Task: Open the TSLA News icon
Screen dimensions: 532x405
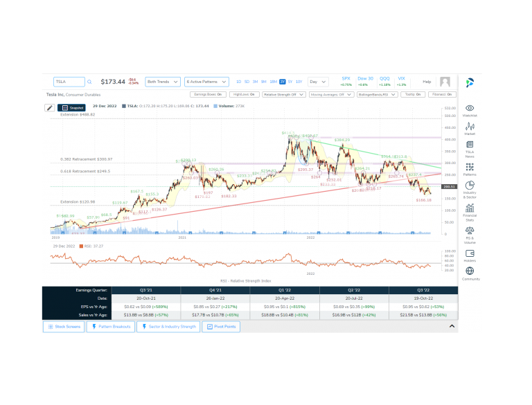Action: [470, 145]
